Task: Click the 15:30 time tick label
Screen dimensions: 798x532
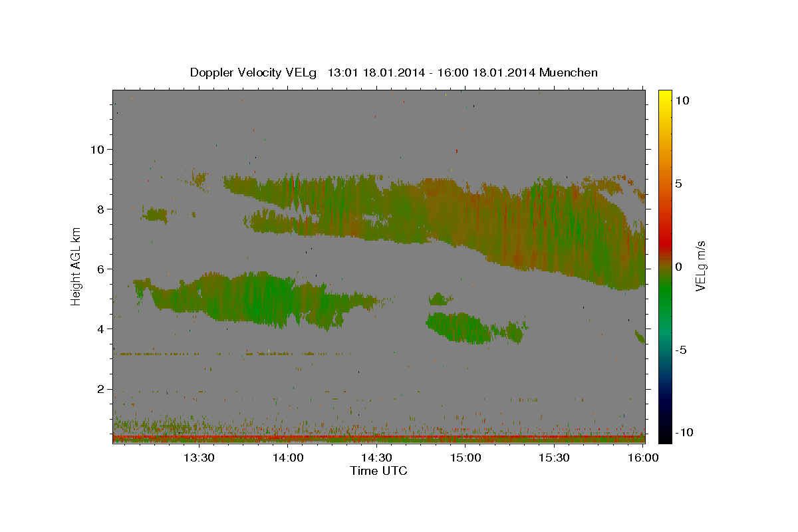Action: 554,458
